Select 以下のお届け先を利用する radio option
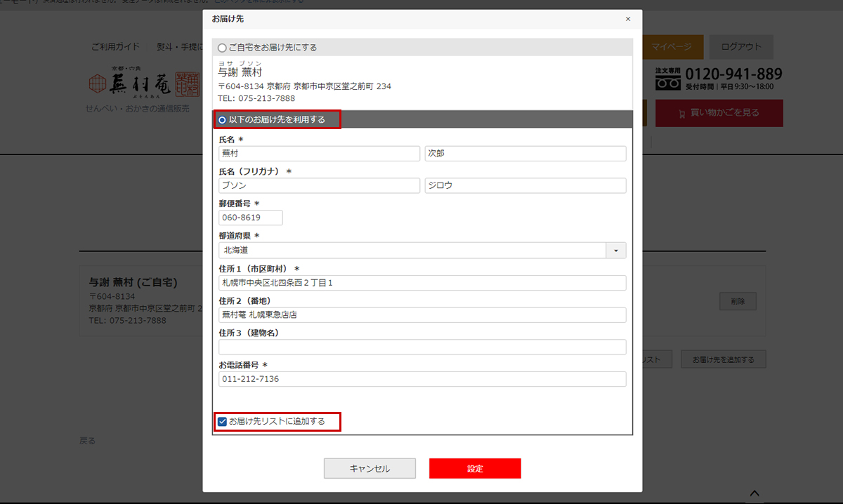The image size is (843, 504). point(223,120)
